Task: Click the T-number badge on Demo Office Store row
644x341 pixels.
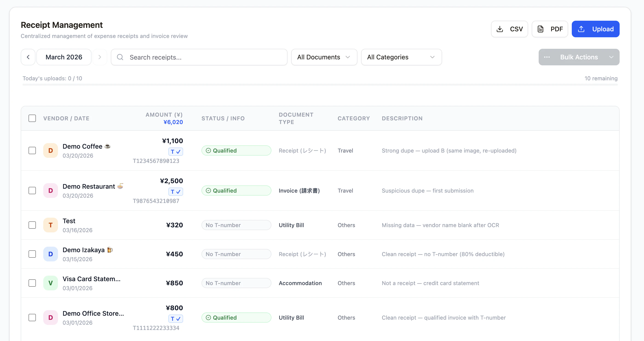Action: 175,318
